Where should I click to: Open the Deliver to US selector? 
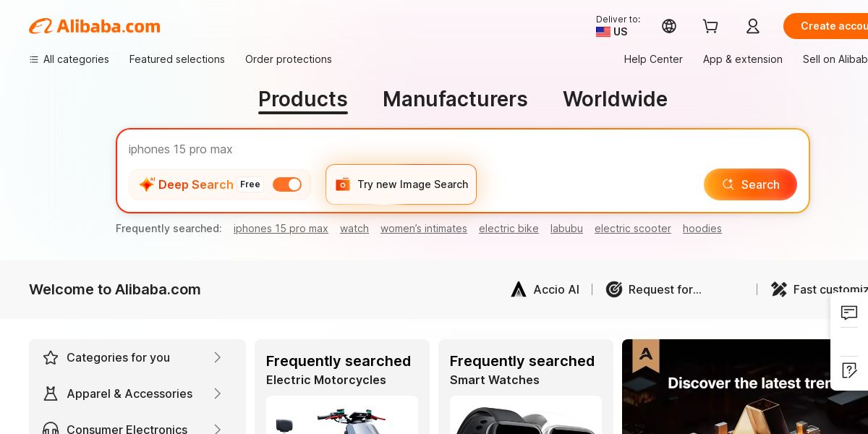click(x=618, y=26)
